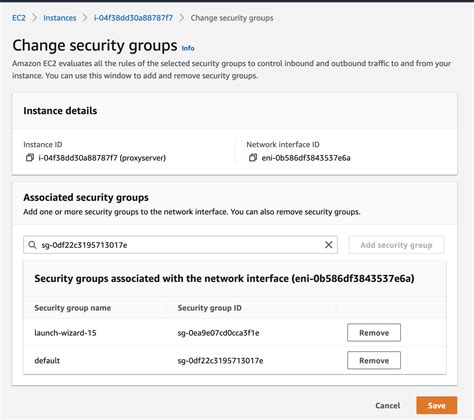Open the Info link beside title
Image resolution: width=474 pixels, height=420 pixels.
click(188, 48)
